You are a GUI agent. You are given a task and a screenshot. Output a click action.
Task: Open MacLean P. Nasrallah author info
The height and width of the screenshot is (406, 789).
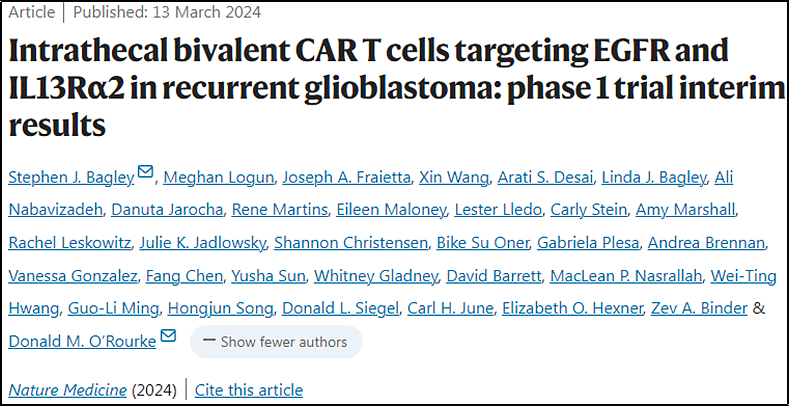point(625,276)
